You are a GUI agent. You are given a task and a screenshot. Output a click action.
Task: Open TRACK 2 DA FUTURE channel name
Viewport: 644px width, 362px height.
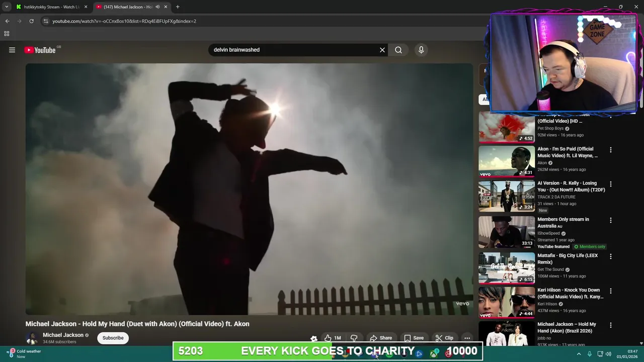coord(556,197)
